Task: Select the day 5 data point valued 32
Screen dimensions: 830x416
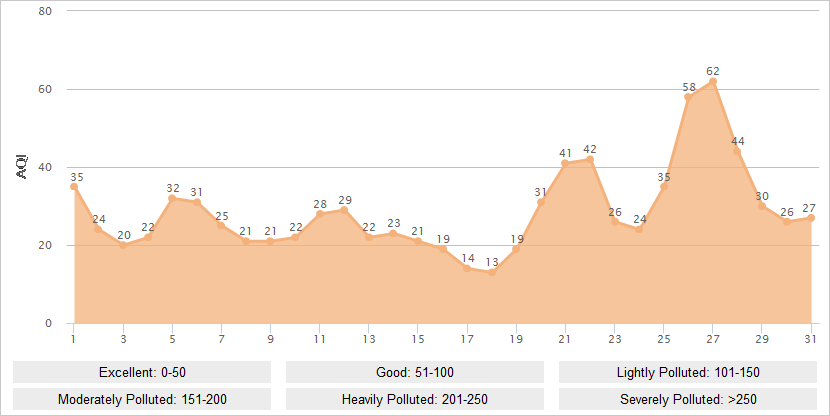Action: pos(172,198)
